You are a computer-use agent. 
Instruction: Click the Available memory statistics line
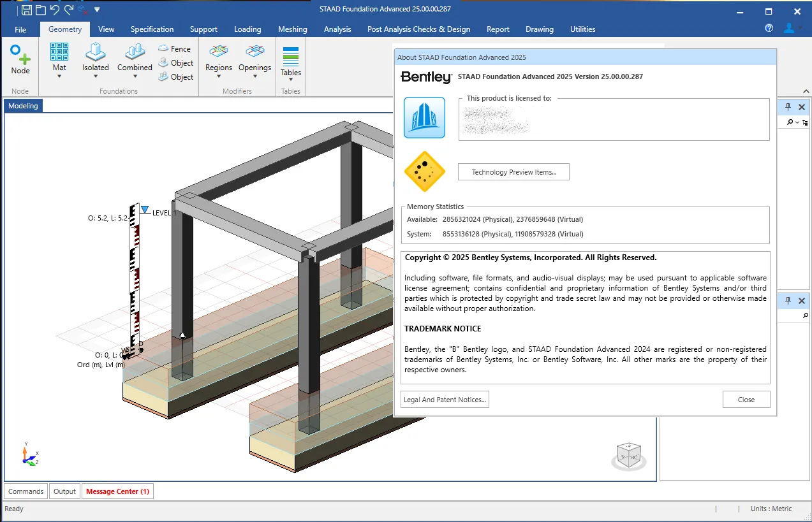pos(495,219)
